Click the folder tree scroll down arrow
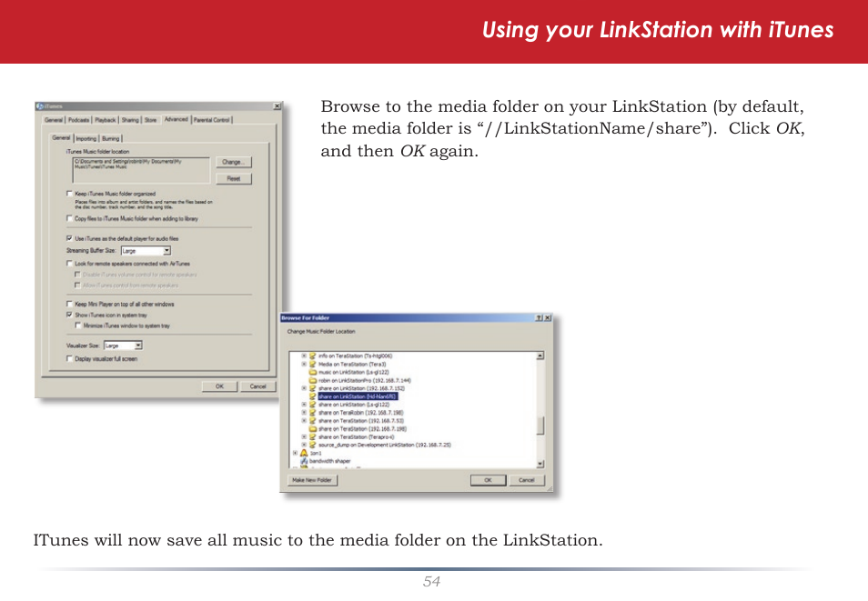868x601 pixels. coord(540,465)
